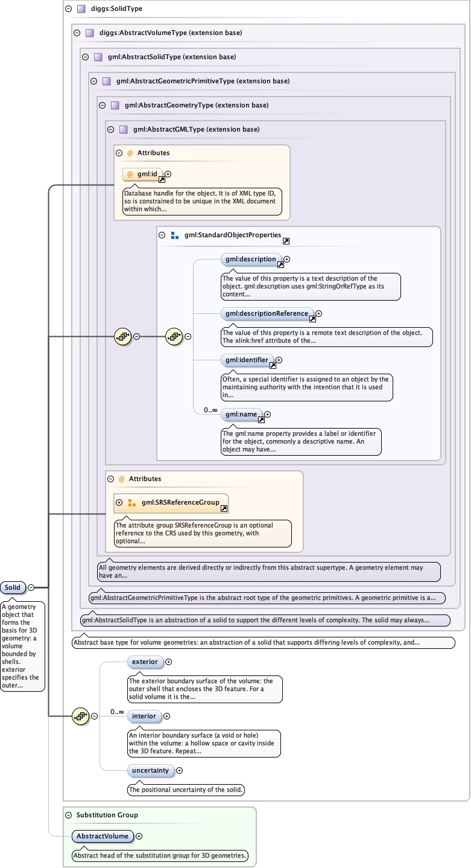This screenshot has width=471, height=868.
Task: Collapse the exterior/interior sequence compositor
Action: click(94, 716)
